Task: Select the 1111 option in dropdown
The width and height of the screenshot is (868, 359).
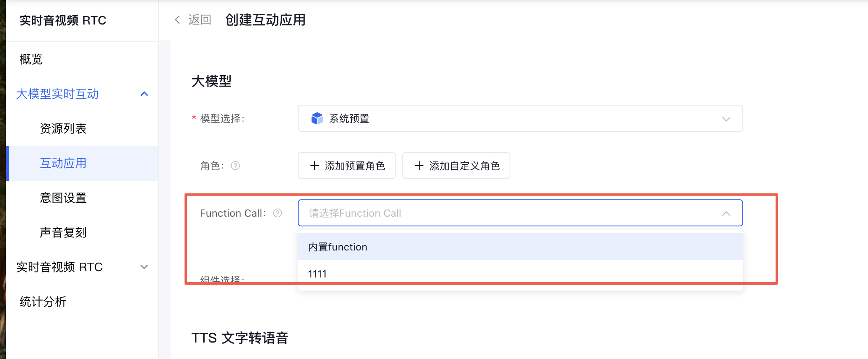Action: point(318,274)
